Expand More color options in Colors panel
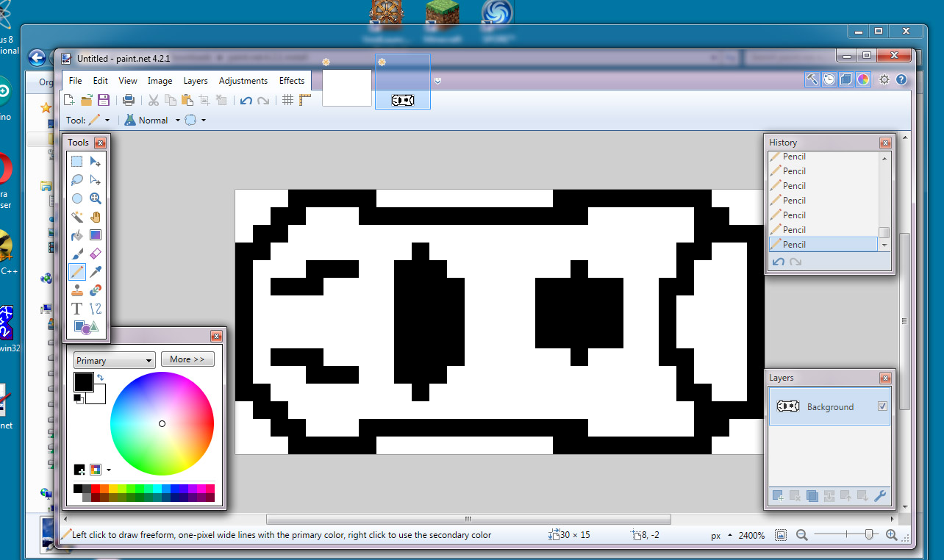This screenshot has width=944, height=560. 187,359
